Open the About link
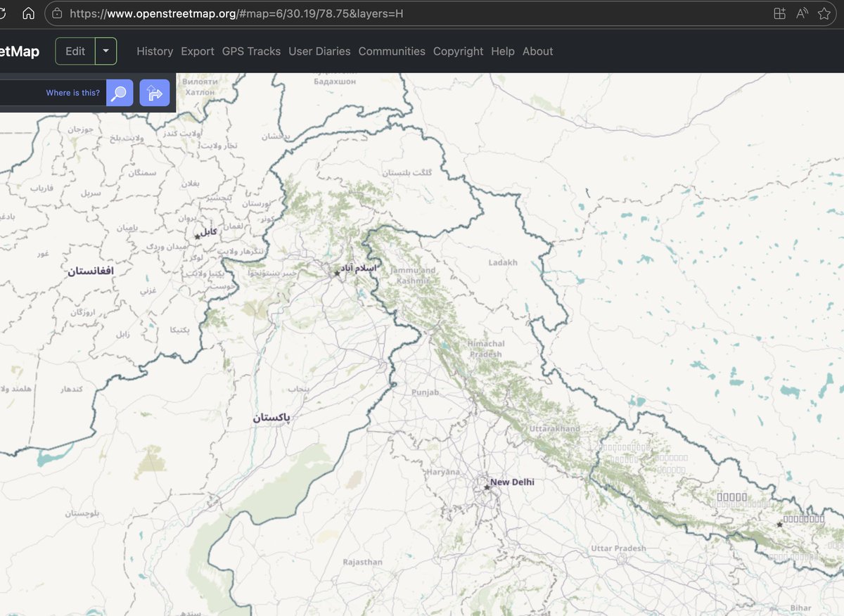 [x=538, y=51]
